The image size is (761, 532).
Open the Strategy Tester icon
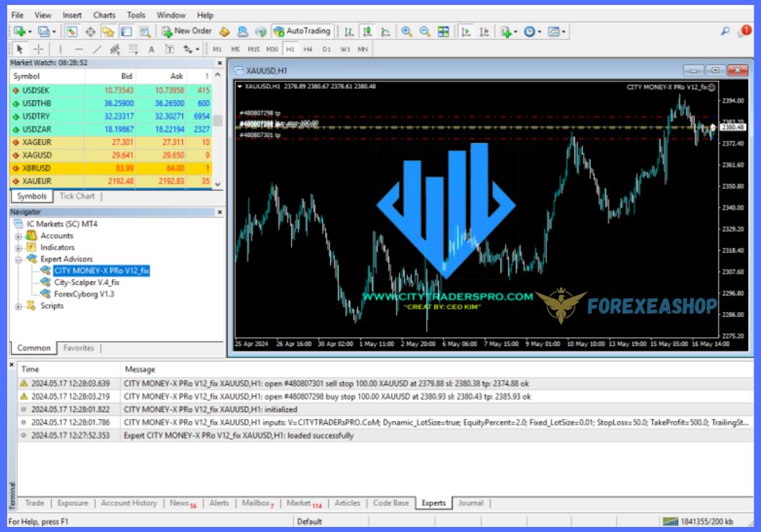tap(145, 32)
